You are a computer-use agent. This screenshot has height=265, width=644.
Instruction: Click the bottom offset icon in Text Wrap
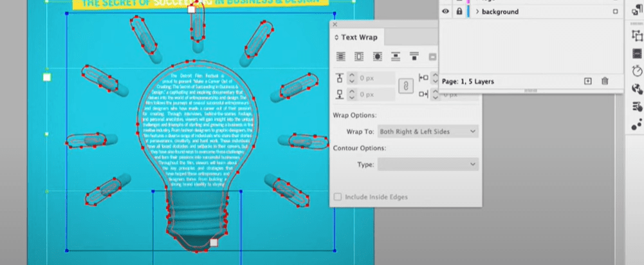340,95
